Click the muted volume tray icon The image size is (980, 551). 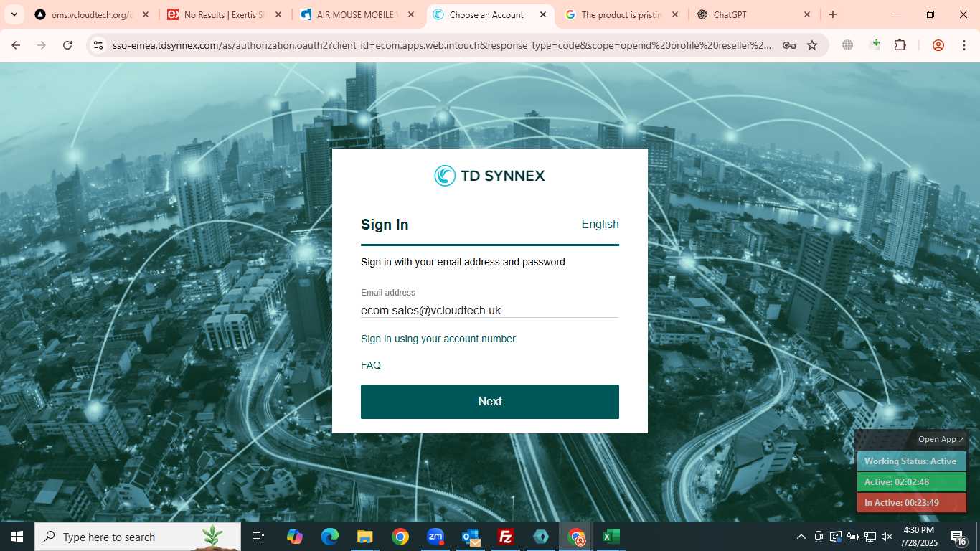[887, 537]
